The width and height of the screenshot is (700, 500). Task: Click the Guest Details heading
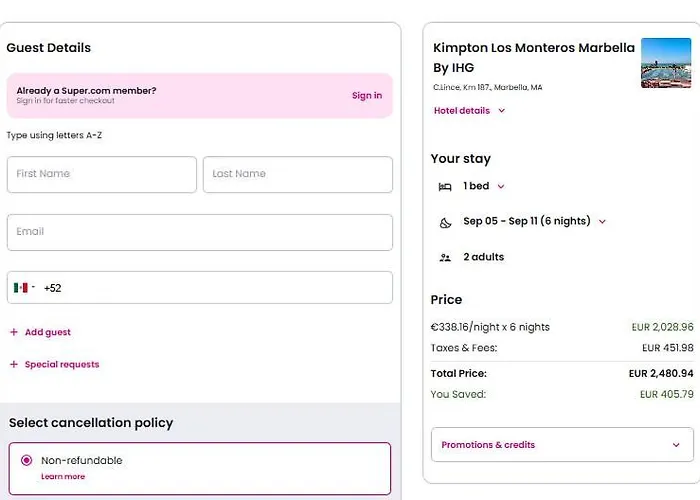49,48
